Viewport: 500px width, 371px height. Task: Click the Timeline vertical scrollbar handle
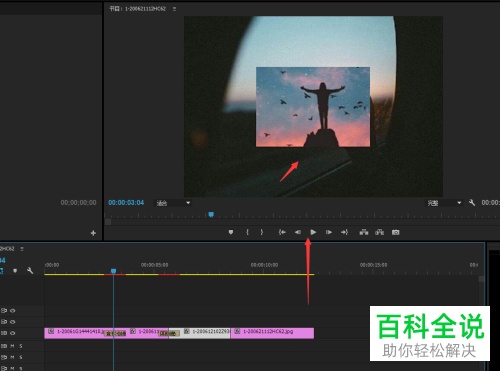coord(481,279)
